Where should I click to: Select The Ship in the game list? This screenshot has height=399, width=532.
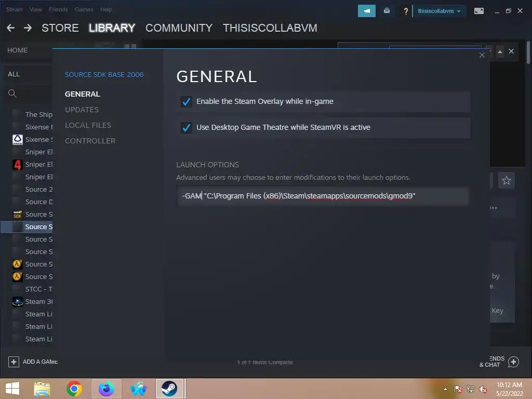[38, 115]
